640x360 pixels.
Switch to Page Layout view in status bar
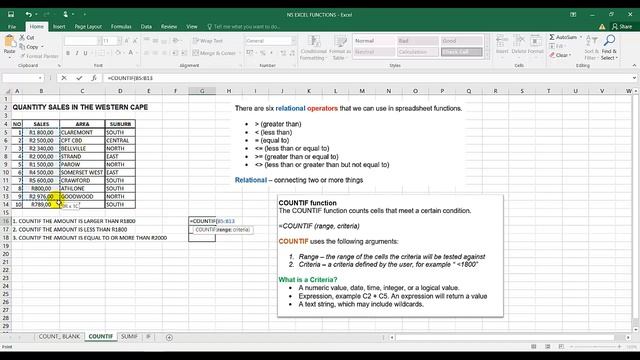point(547,347)
